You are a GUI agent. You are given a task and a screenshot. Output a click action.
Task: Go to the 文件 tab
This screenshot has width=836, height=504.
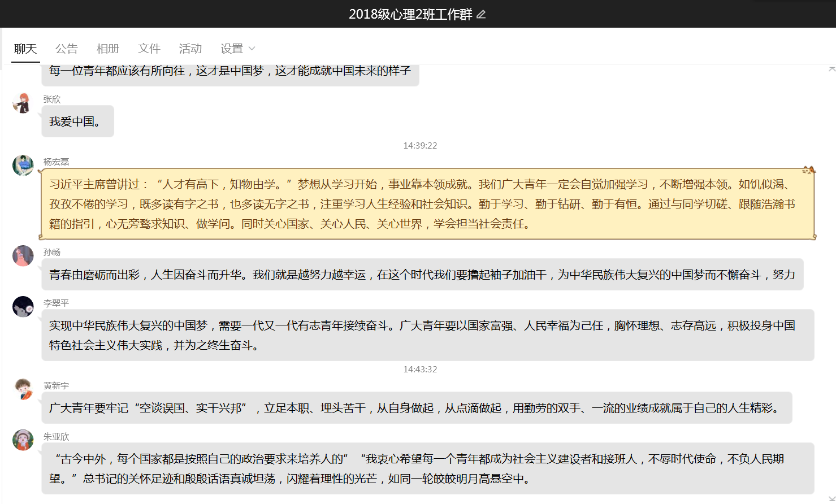(149, 49)
